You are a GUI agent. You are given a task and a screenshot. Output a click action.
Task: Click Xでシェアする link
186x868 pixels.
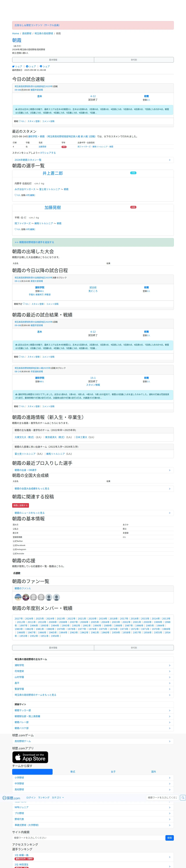[48, 153]
